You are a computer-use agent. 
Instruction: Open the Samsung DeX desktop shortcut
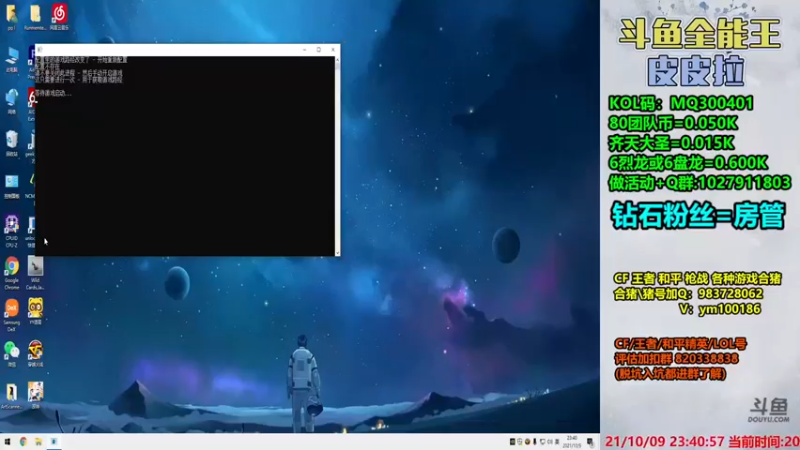click(x=12, y=314)
